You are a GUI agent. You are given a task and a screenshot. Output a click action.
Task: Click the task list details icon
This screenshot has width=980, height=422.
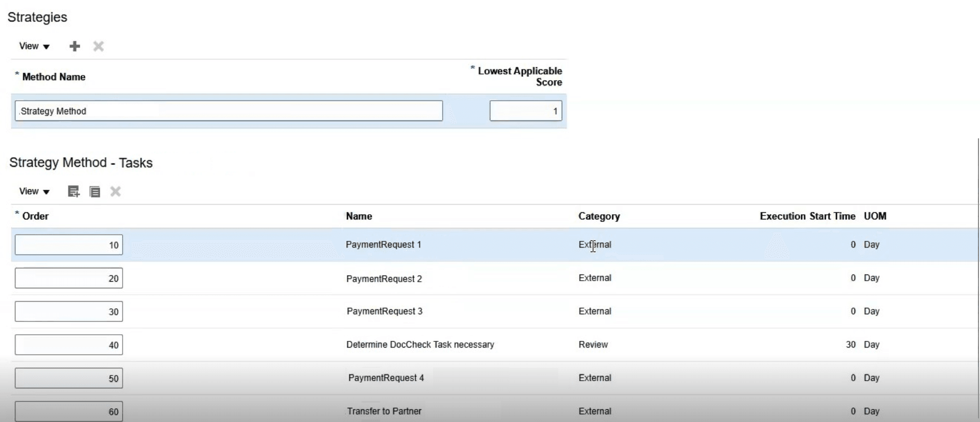[95, 191]
